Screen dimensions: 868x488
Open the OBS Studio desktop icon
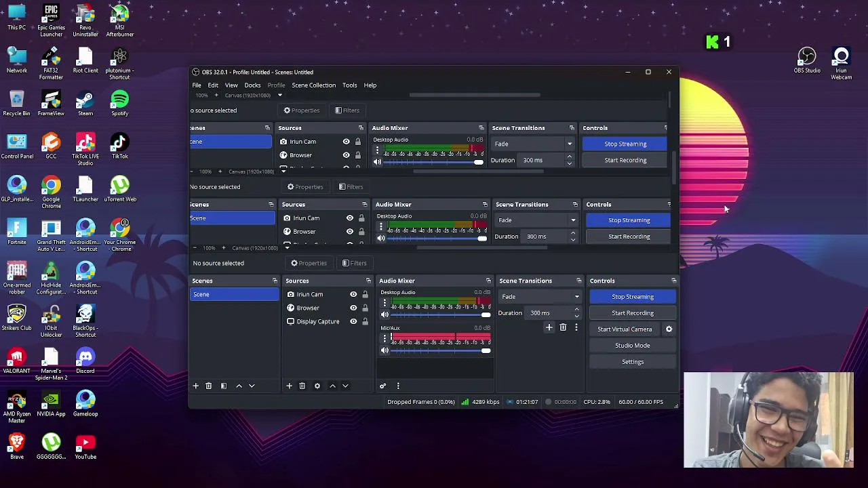tap(807, 60)
